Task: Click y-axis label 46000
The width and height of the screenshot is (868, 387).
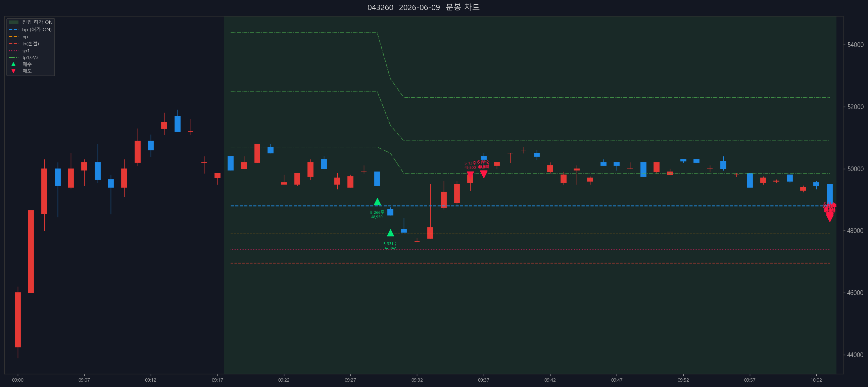Action: pos(856,293)
